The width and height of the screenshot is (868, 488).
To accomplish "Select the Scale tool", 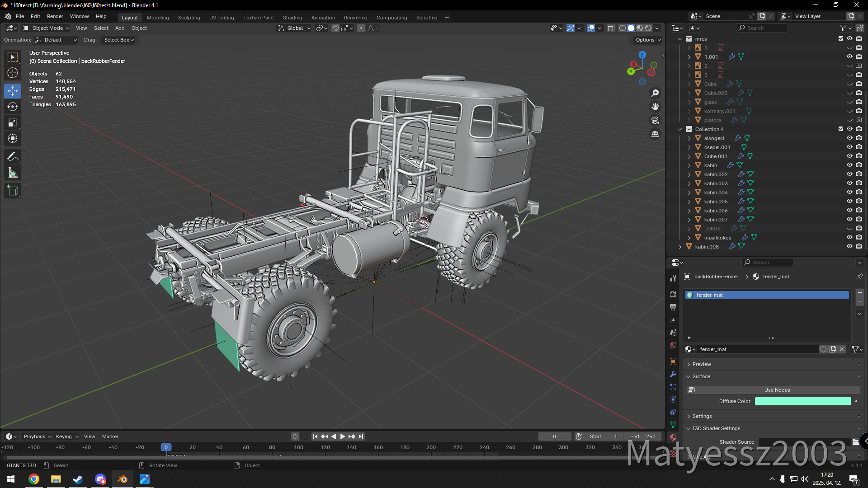I will click(13, 123).
